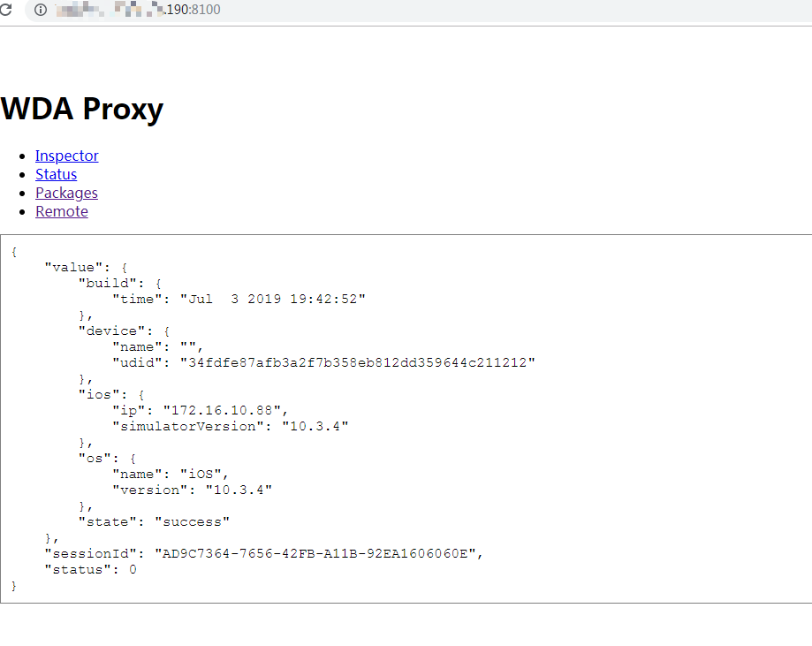Click the ip value "172.16.10.88"
This screenshot has width=812, height=646.
pyautogui.click(x=222, y=410)
